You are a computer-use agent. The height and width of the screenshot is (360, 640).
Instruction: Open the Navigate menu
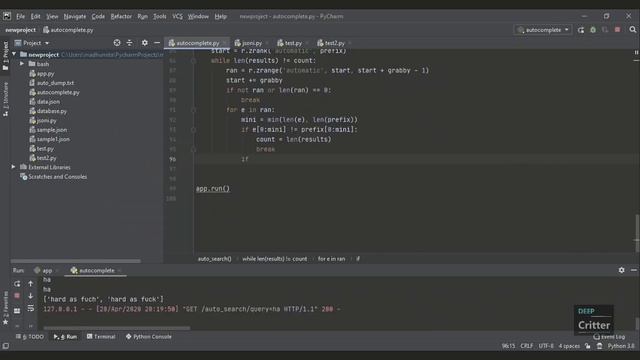pyautogui.click(x=75, y=16)
